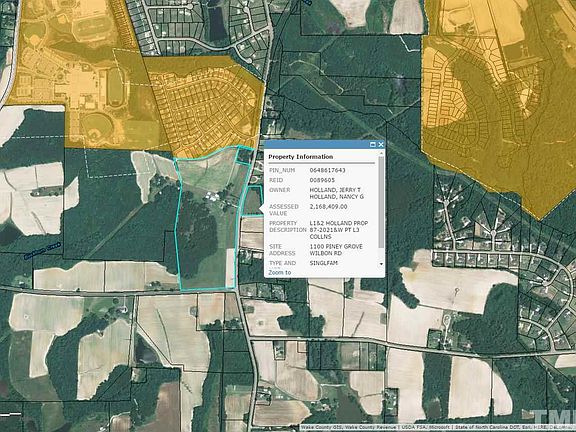Click site address 1100 PINEY GROVE
576x432 pixels.
point(336,246)
